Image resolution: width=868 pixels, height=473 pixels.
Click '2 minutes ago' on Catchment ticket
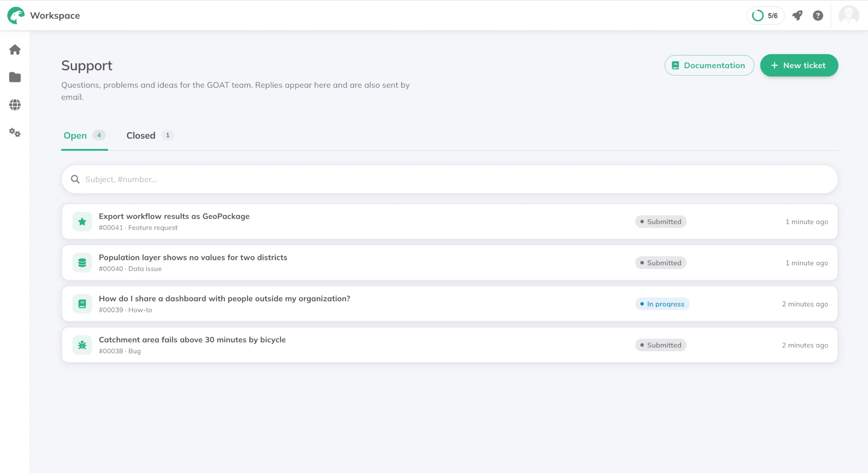[805, 345]
